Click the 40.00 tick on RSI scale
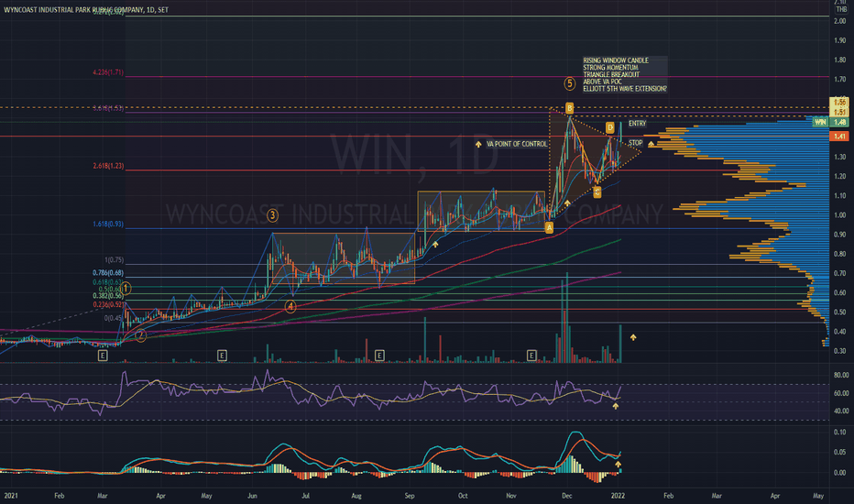Image resolution: width=854 pixels, height=504 pixels. [841, 411]
